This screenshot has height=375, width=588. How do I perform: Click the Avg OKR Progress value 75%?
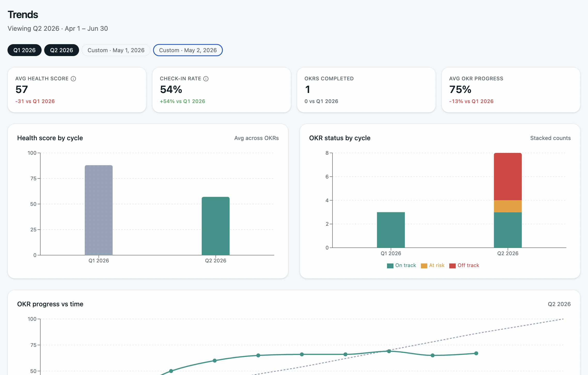pos(460,90)
